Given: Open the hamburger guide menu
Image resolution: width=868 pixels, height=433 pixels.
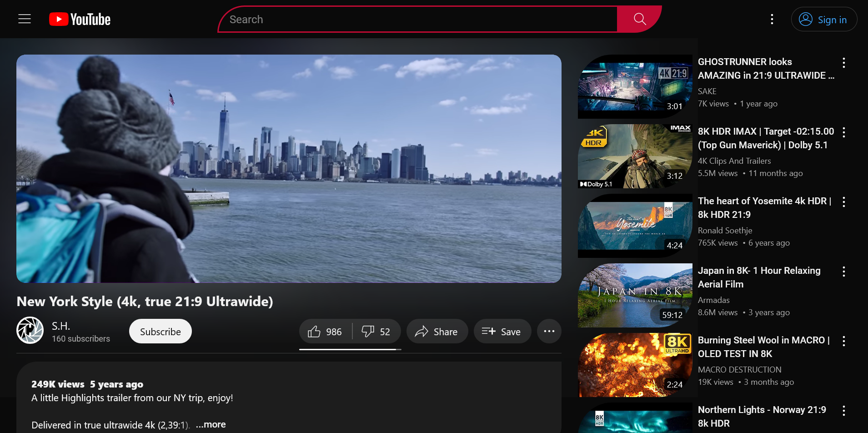Looking at the screenshot, I should coord(25,19).
